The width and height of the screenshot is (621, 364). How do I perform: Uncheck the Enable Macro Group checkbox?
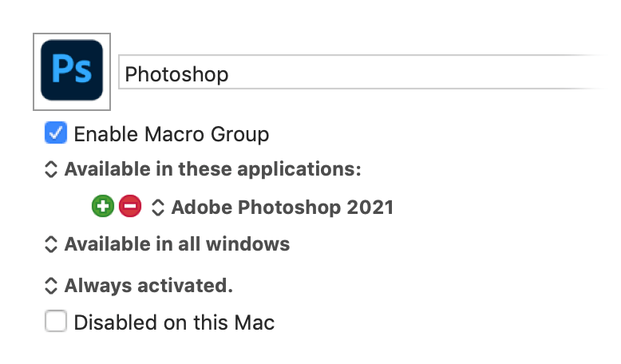coord(56,133)
